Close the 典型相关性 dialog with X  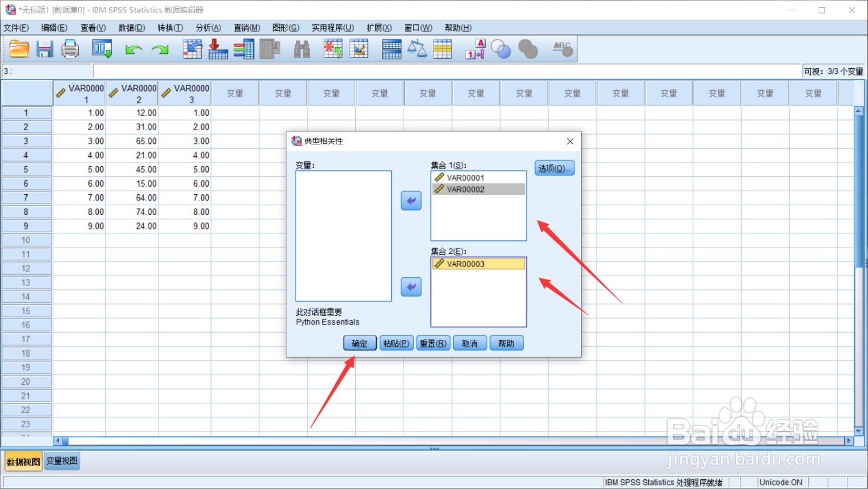[570, 141]
